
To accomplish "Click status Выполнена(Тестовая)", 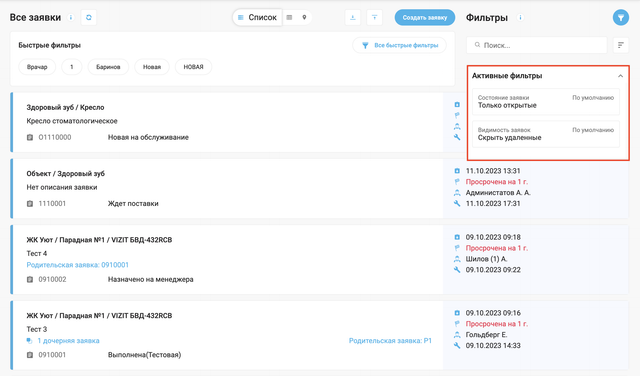I will click(x=144, y=355).
